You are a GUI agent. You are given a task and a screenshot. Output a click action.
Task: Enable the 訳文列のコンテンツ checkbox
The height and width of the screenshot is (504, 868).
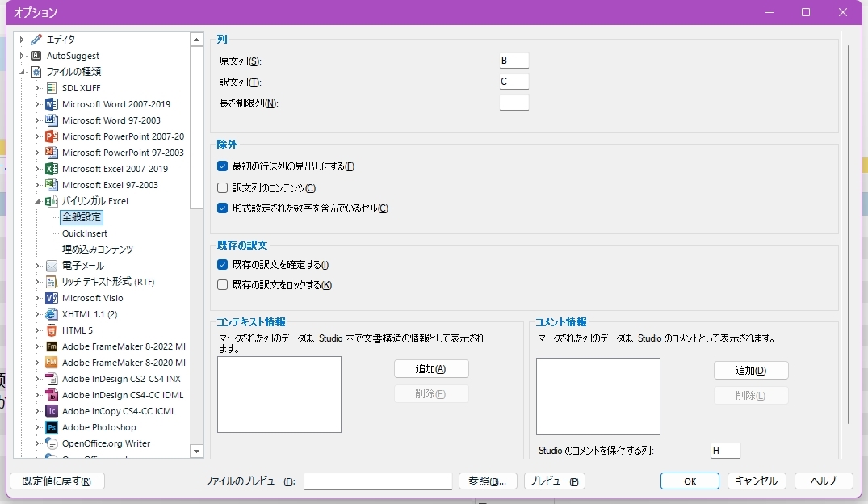pos(223,187)
